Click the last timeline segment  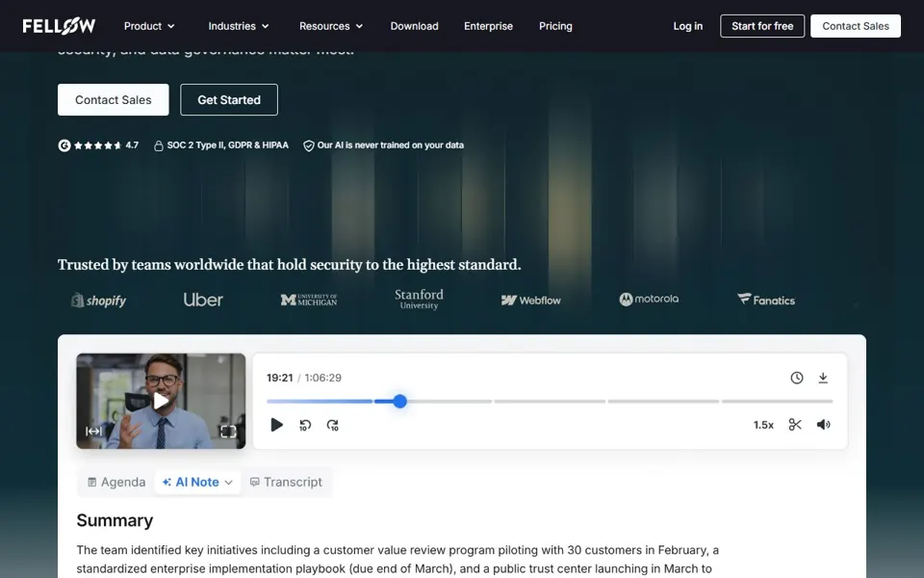778,401
